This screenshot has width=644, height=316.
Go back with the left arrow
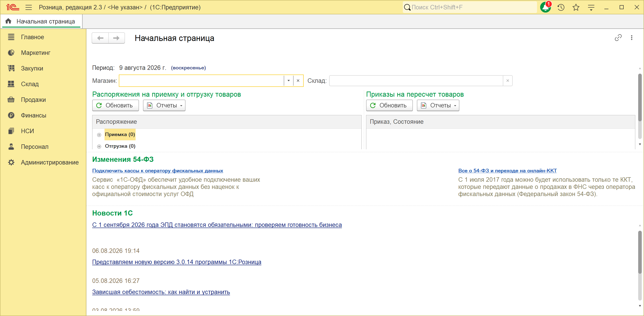100,38
